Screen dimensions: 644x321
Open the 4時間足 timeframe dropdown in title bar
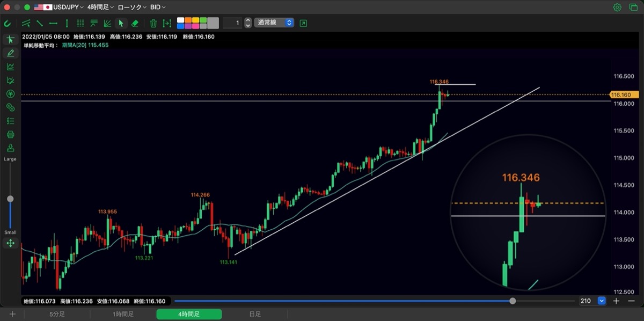[x=100, y=8]
